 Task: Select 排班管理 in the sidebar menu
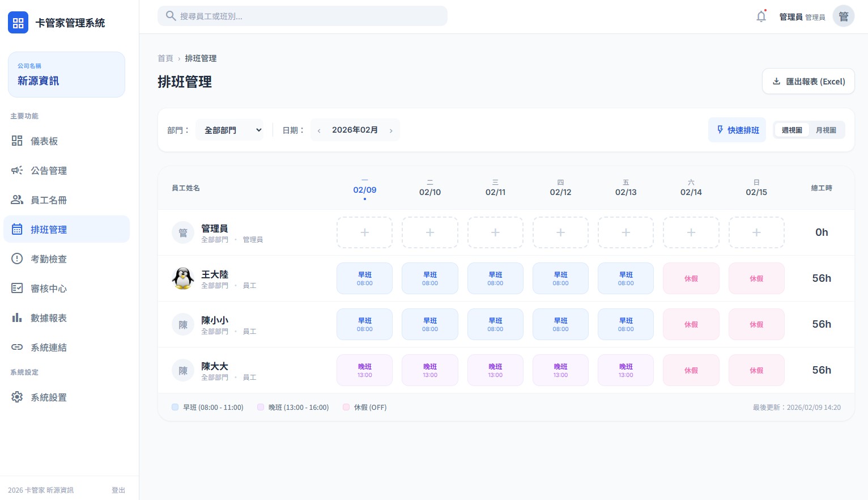66,230
